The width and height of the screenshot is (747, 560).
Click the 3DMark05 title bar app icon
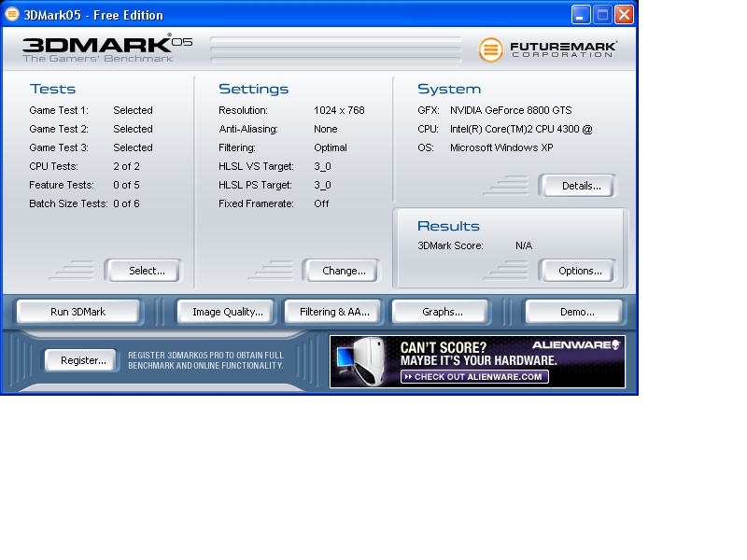tap(12, 15)
